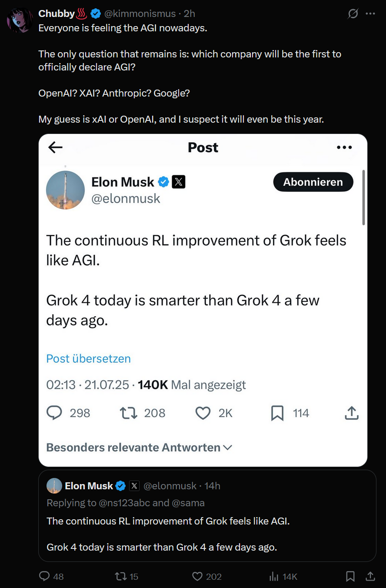
Task: Click share icon in embedded post
Action: point(352,413)
